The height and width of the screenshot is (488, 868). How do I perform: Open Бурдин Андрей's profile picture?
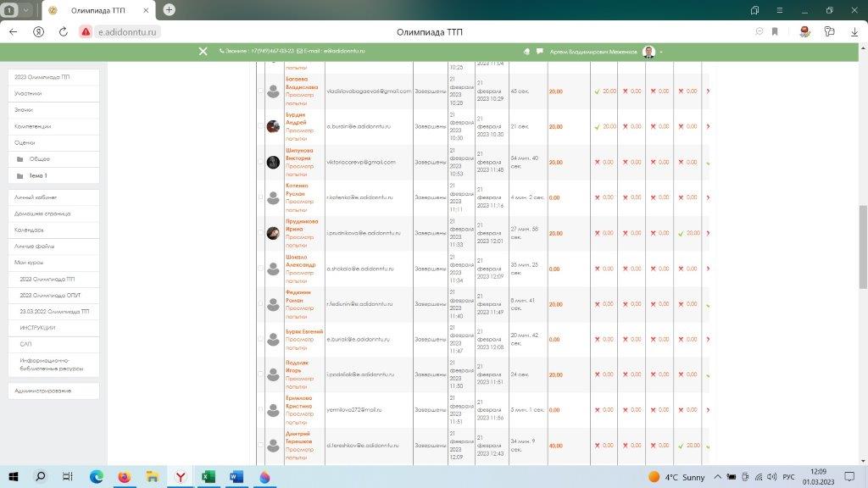point(273,127)
